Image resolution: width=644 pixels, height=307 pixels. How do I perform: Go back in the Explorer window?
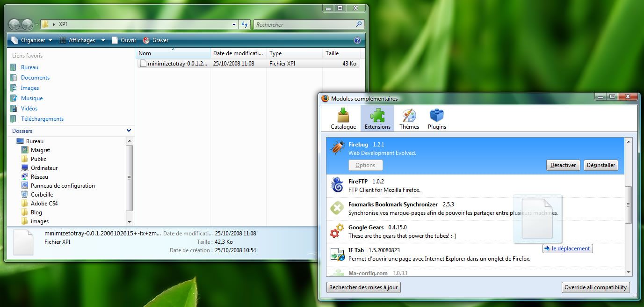pos(14,24)
